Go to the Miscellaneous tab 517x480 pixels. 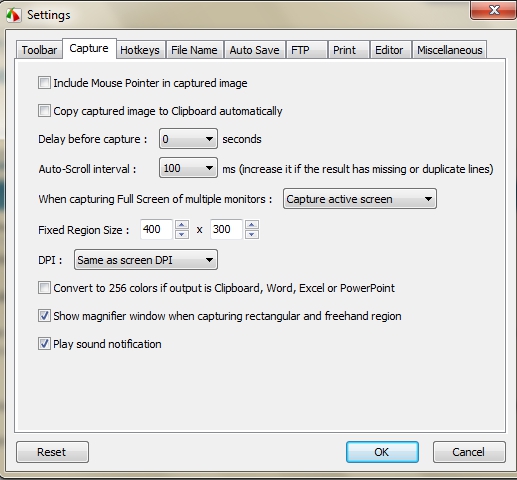click(x=450, y=50)
